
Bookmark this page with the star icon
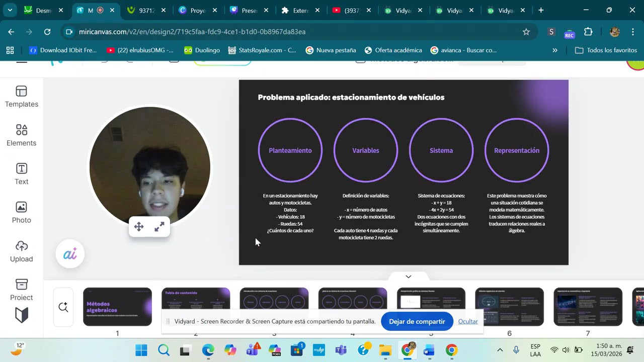(x=526, y=32)
